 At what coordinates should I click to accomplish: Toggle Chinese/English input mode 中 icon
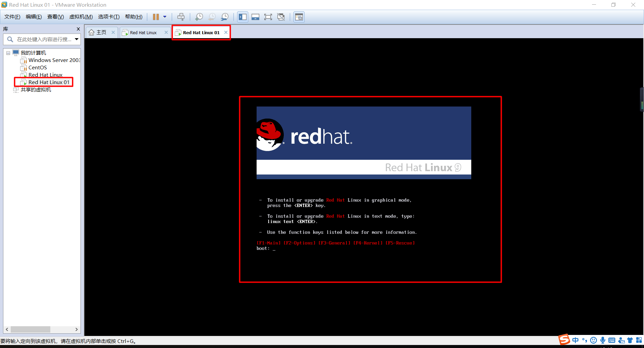[576, 340]
